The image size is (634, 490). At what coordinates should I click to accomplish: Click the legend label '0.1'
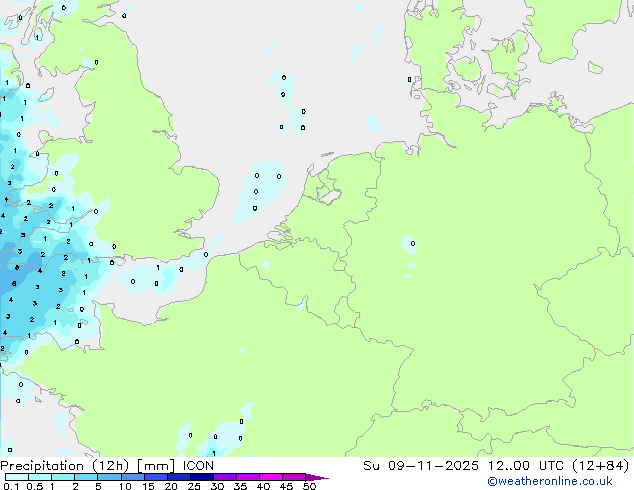click(x=12, y=486)
